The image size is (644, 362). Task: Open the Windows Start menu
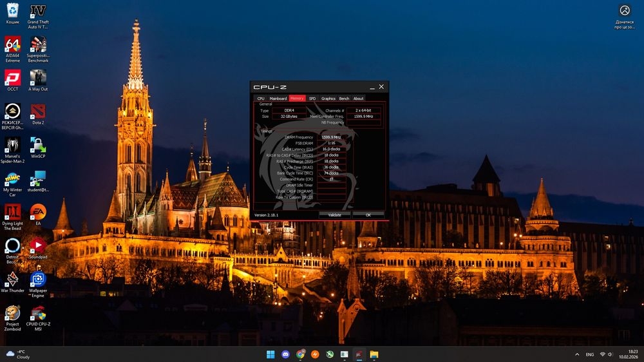click(x=270, y=354)
